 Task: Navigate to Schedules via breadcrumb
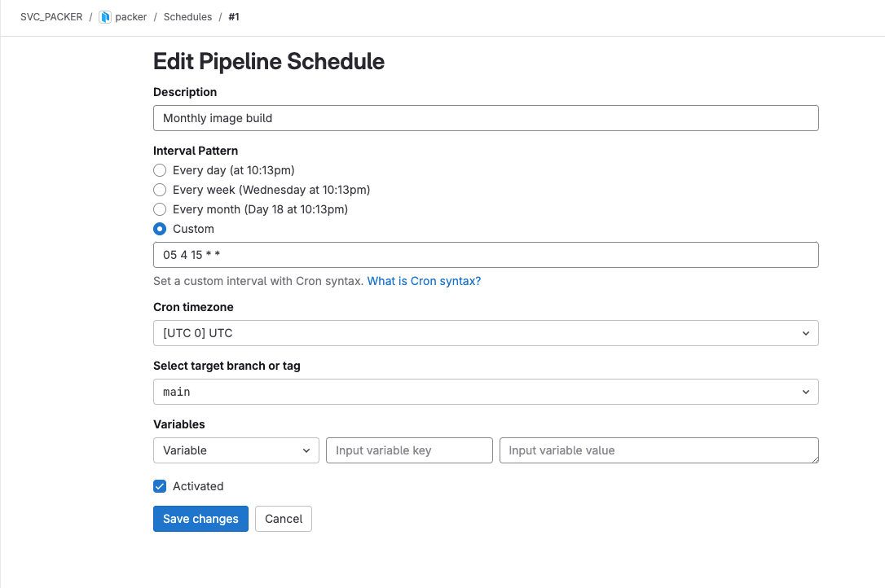click(x=187, y=16)
